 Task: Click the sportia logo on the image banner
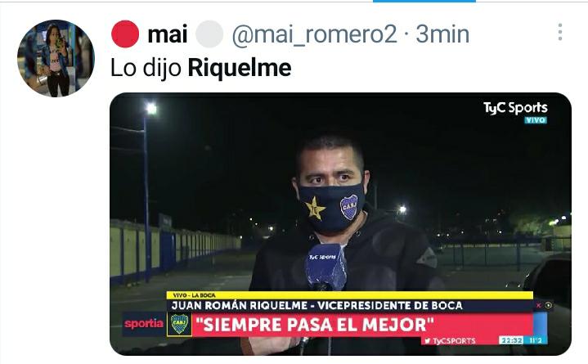tap(144, 323)
